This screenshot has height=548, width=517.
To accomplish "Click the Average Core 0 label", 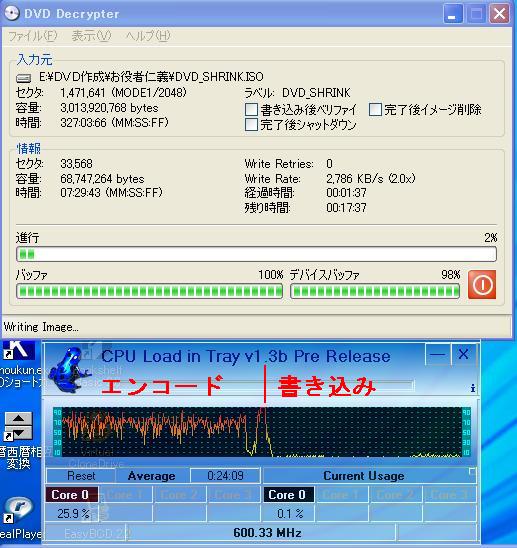I will click(70, 495).
